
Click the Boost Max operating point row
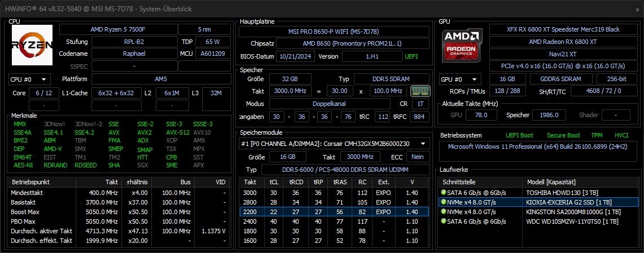click(x=119, y=212)
